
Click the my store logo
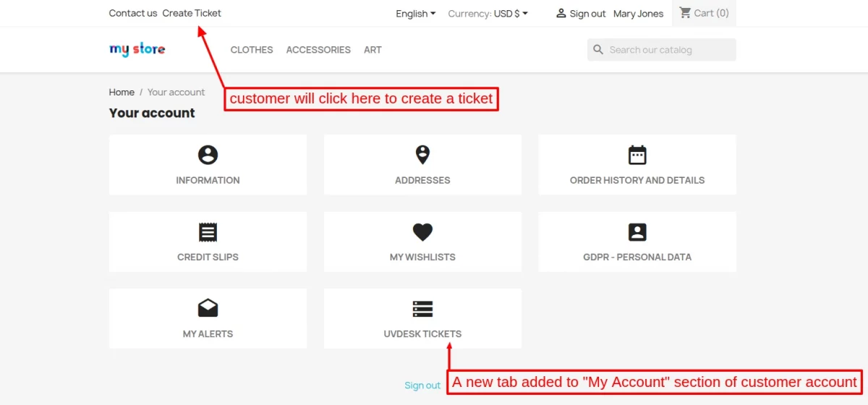coord(137,49)
